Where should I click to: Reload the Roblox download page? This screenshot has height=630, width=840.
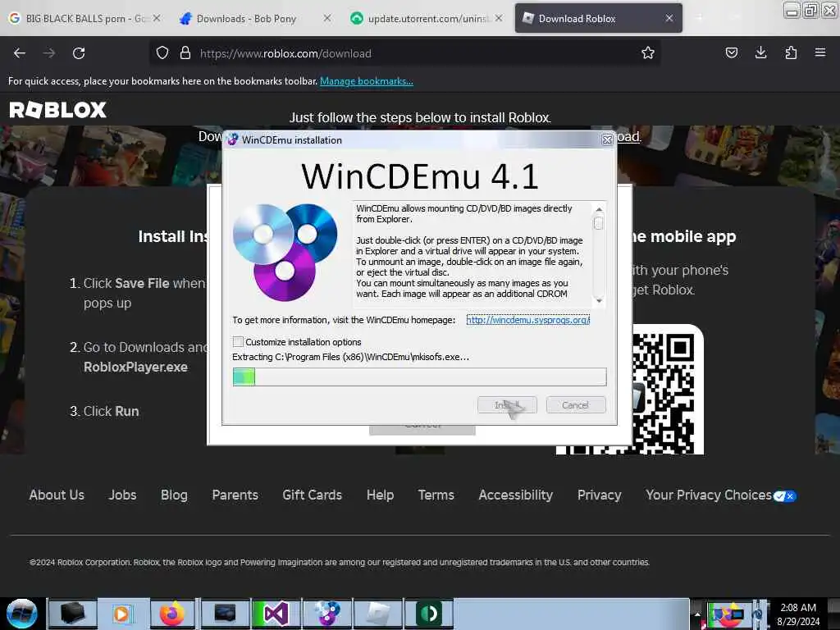79,53
